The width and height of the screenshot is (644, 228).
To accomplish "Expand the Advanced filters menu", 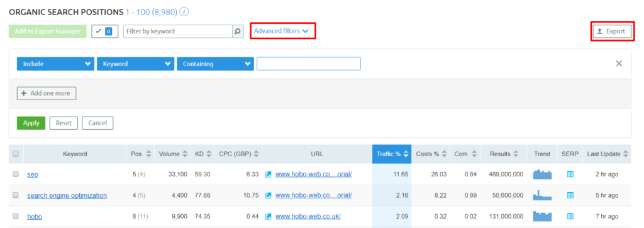I will pos(281,31).
